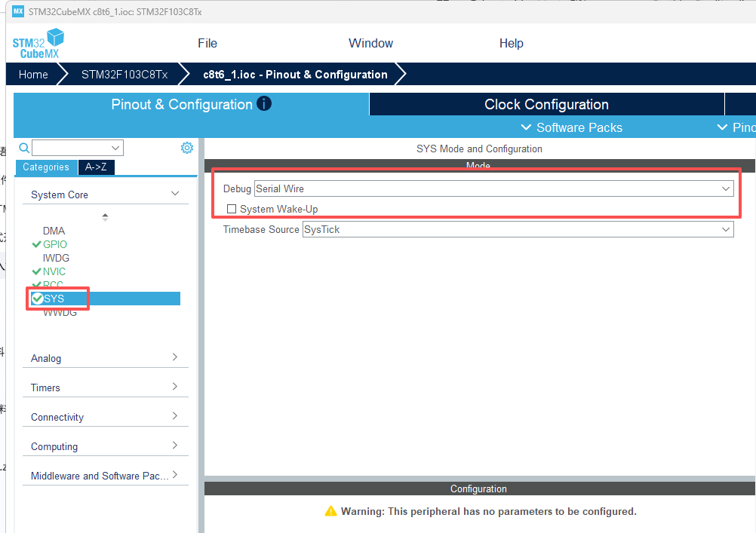Enable the System Wake-Up checkbox
756x533 pixels.
coord(232,209)
